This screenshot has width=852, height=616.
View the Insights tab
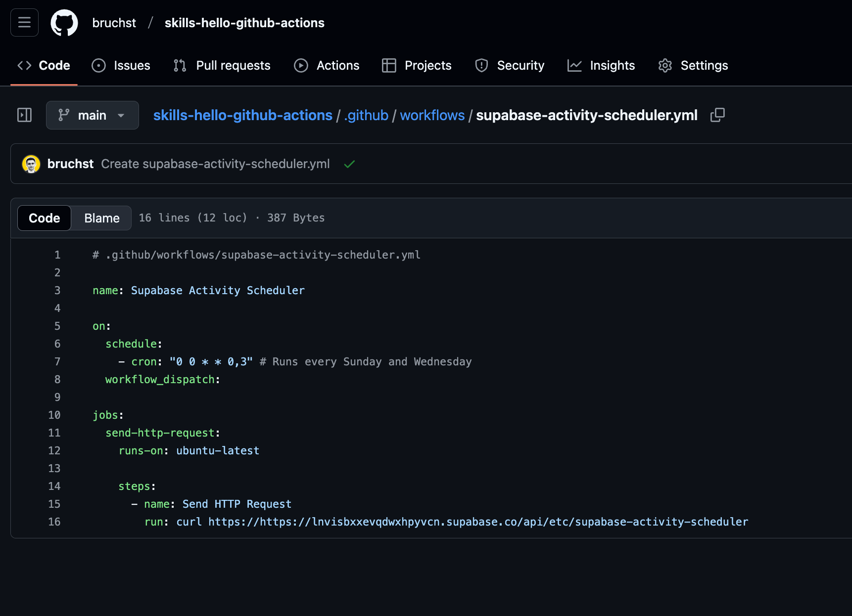pos(601,65)
